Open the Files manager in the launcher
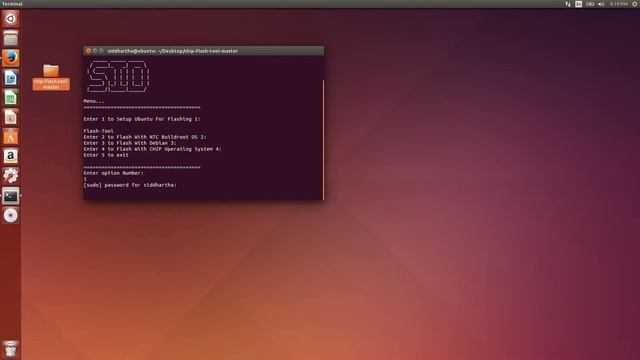The height and width of the screenshot is (360, 640). (11, 38)
